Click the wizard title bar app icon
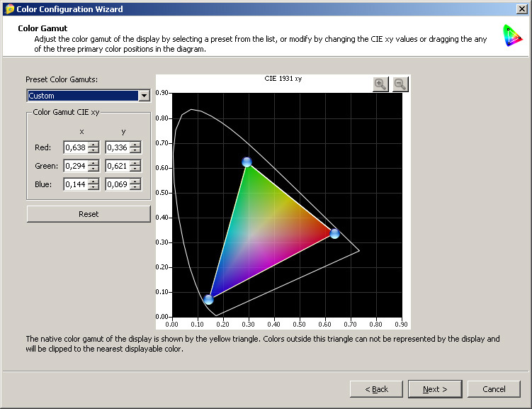 (x=9, y=9)
